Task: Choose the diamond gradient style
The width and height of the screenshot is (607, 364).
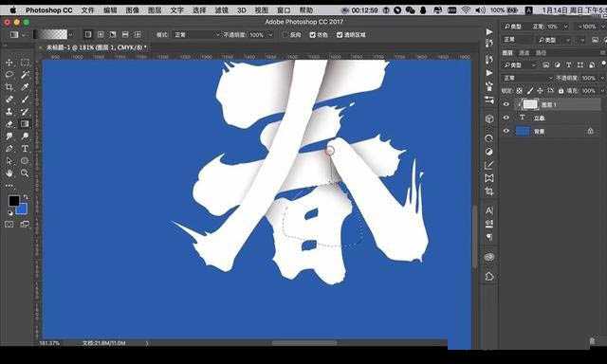Action: click(137, 35)
